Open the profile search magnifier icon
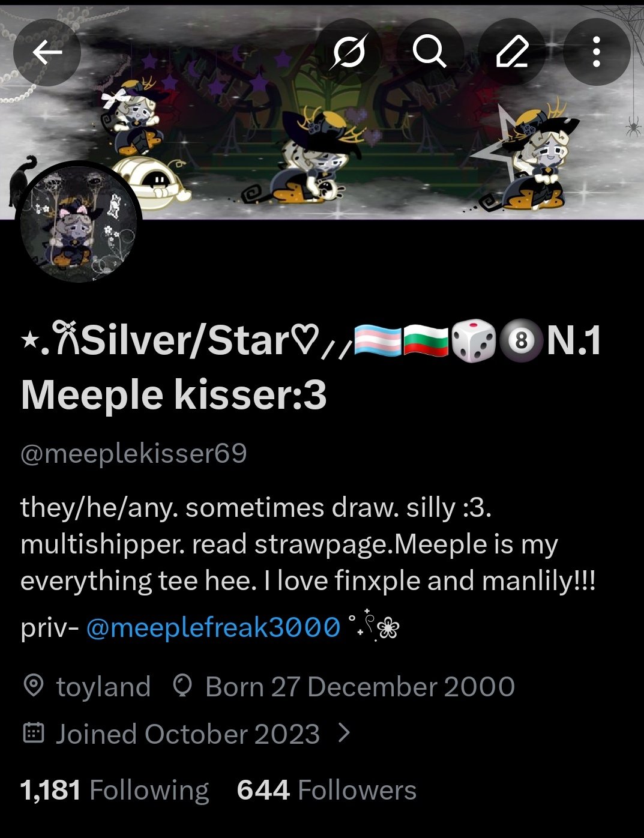Screen dimensions: 644x838 [x=430, y=53]
